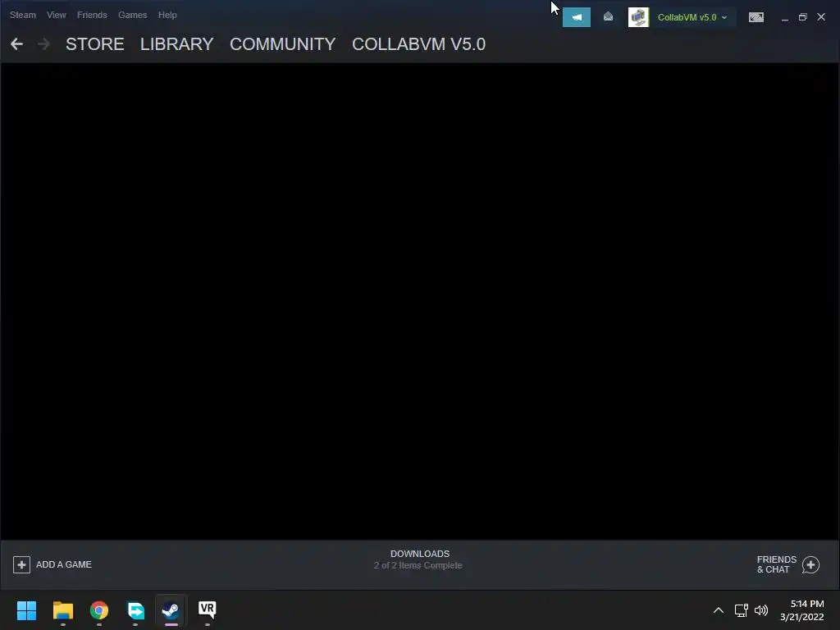Open the Windows Start menu

click(x=26, y=610)
